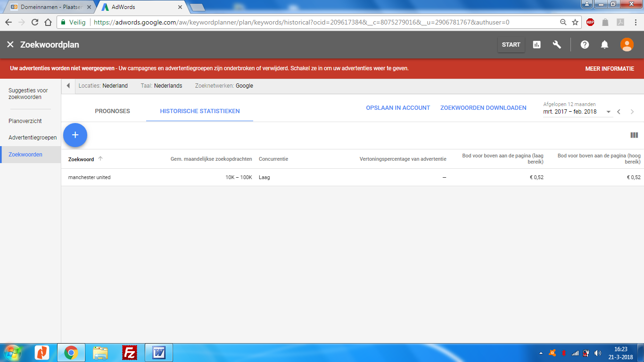Click the START button in header
The height and width of the screenshot is (362, 644).
(511, 45)
